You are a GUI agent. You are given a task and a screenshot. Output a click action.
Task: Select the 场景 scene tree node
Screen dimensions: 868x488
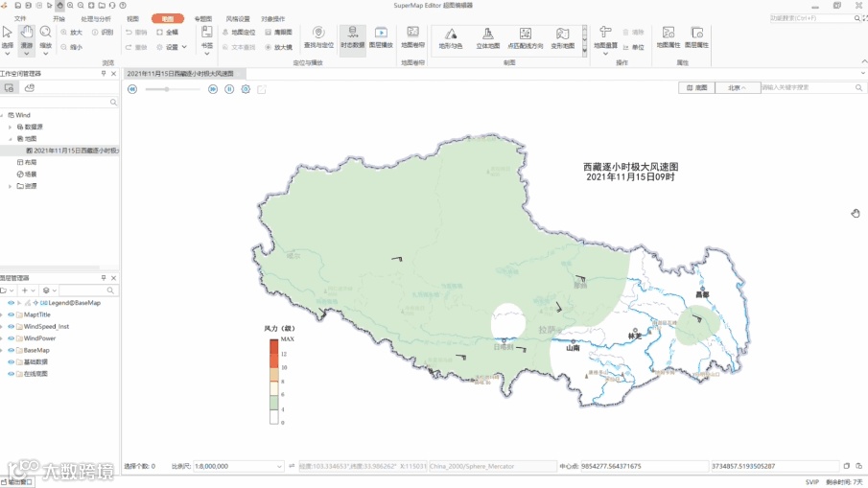click(x=27, y=174)
